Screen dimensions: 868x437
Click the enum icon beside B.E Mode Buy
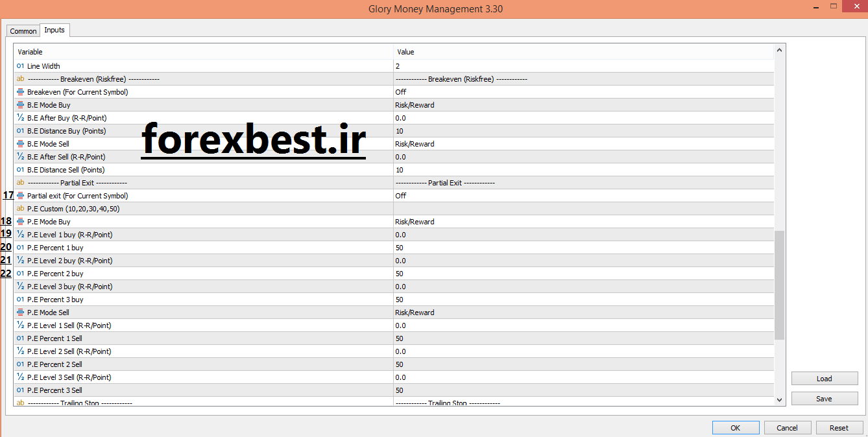click(x=20, y=104)
